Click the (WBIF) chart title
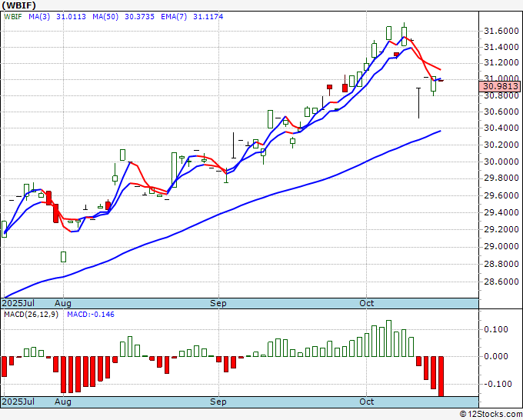523x420 pixels. tap(19, 5)
